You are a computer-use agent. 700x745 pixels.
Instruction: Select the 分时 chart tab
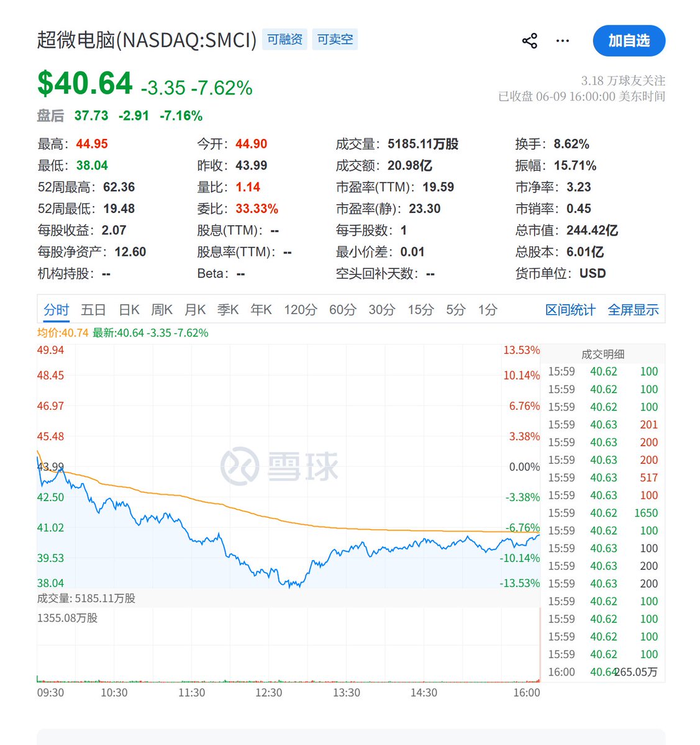point(56,310)
